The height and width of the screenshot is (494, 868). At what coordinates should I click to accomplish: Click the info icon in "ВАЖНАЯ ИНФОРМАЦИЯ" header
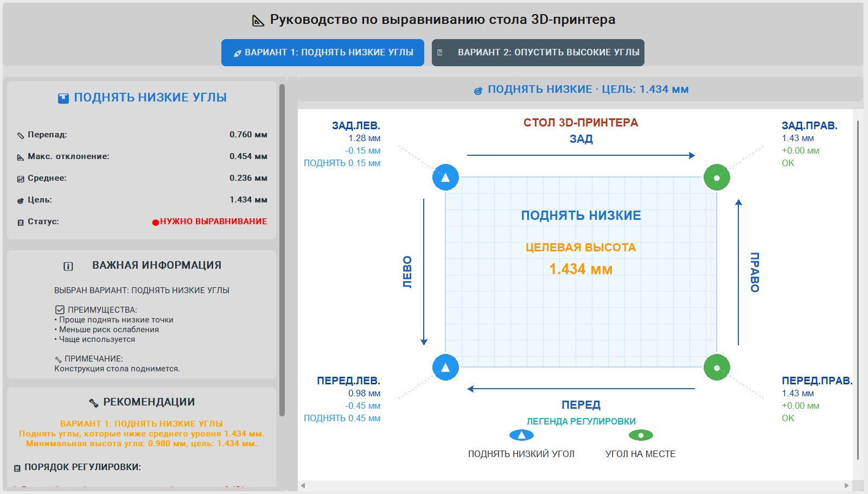68,265
